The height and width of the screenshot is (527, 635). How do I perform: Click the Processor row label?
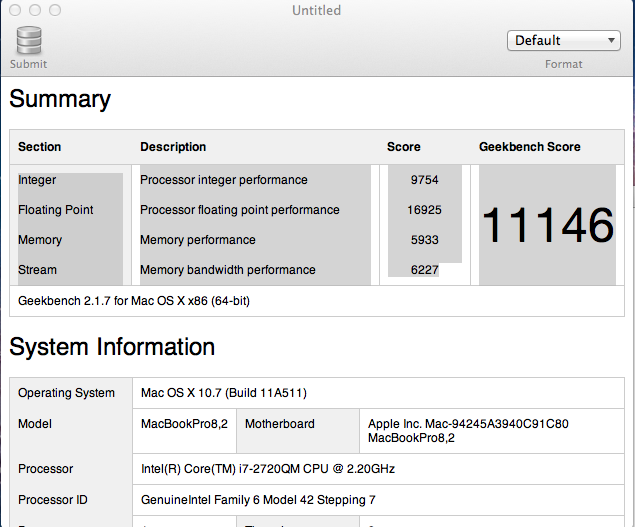[45, 469]
